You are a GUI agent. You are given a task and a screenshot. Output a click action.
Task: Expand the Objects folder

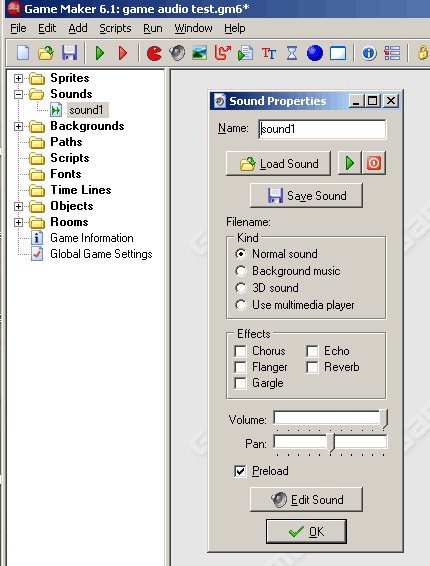(x=18, y=206)
